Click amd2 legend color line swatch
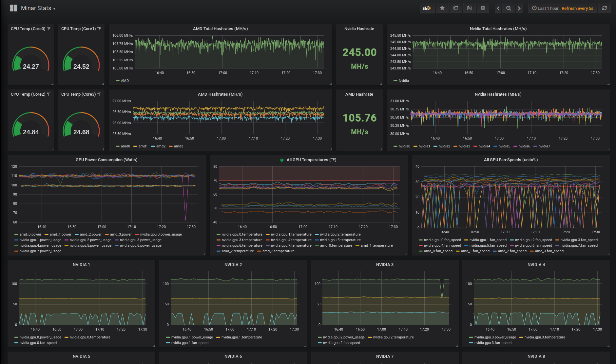Image resolution: width=616 pixels, height=364 pixels. (x=153, y=146)
